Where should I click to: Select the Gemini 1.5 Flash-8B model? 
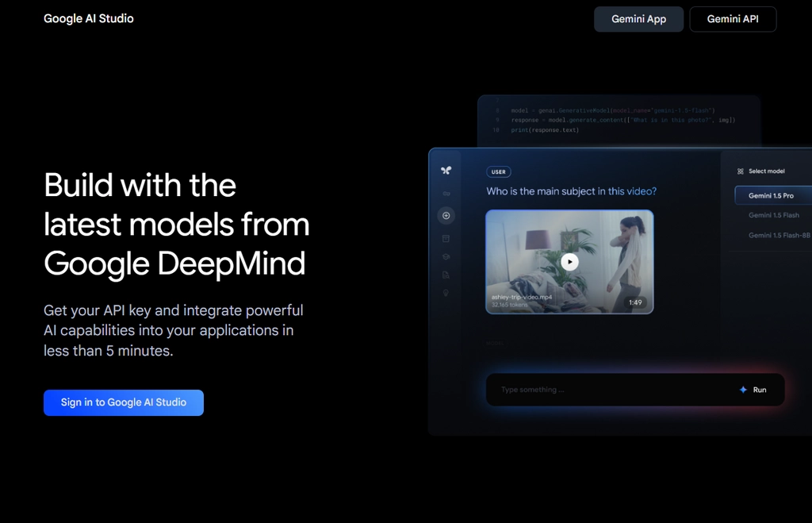pyautogui.click(x=779, y=236)
